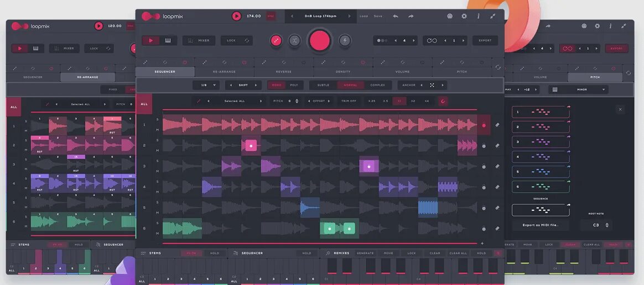Close the MIDI export panel with X

click(x=620, y=109)
